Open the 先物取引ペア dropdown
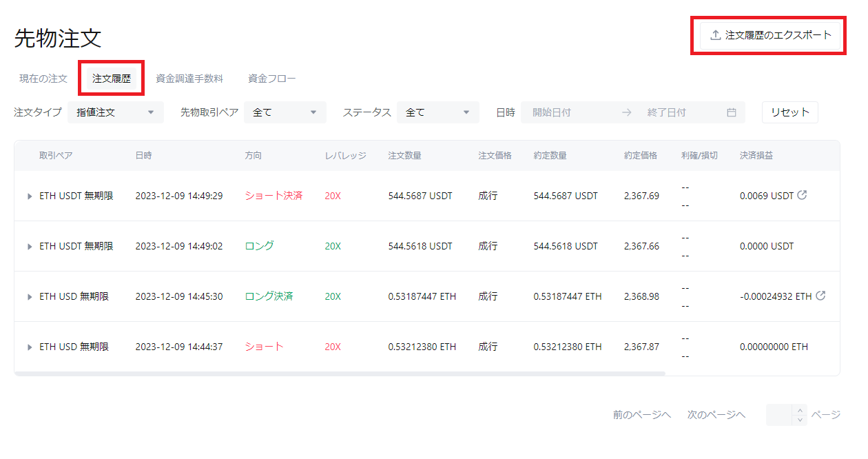This screenshot has height=459, width=868. (x=285, y=112)
